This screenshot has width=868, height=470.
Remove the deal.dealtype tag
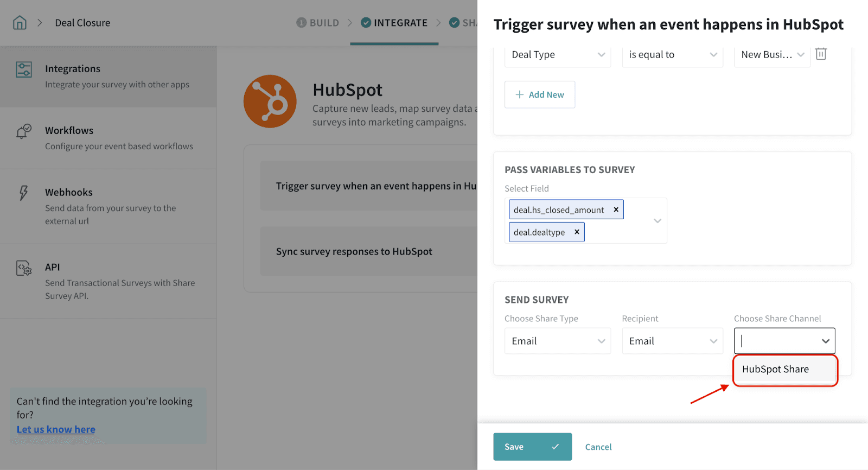pyautogui.click(x=577, y=232)
